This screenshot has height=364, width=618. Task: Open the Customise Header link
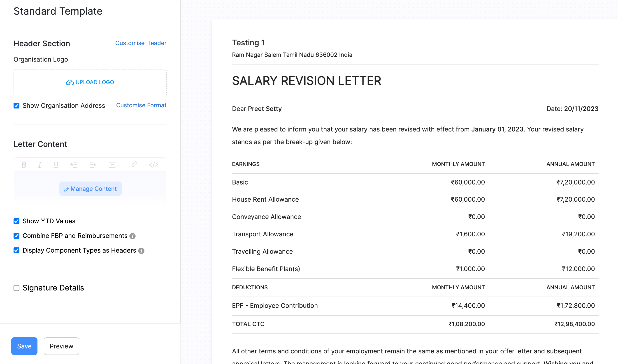point(141,43)
